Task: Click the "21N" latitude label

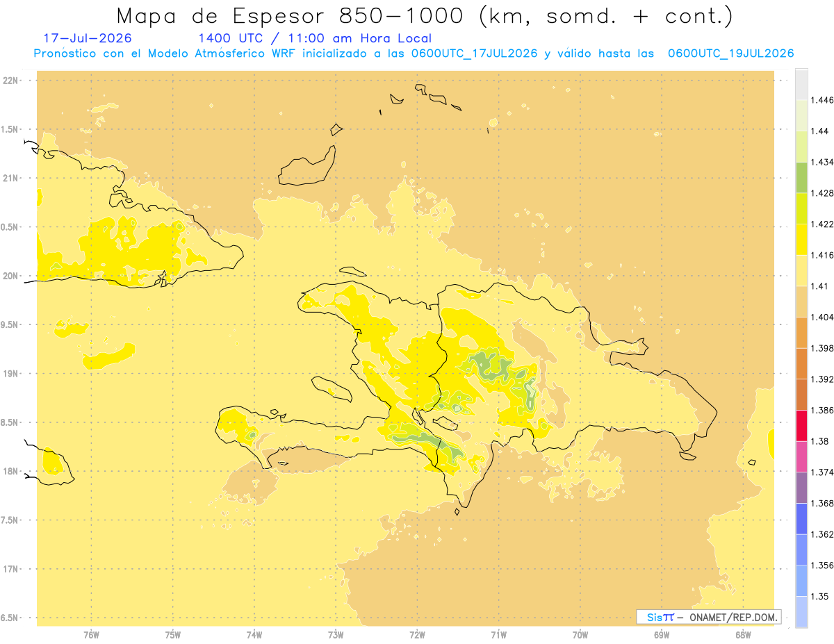Action: 10,179
